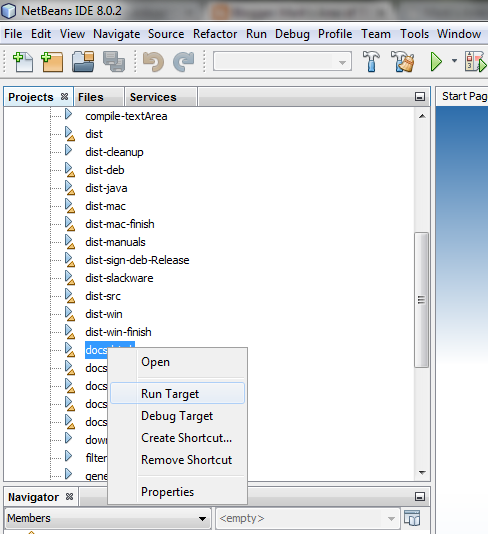Click the Redo arrow icon
This screenshot has width=488, height=534.
point(184,62)
